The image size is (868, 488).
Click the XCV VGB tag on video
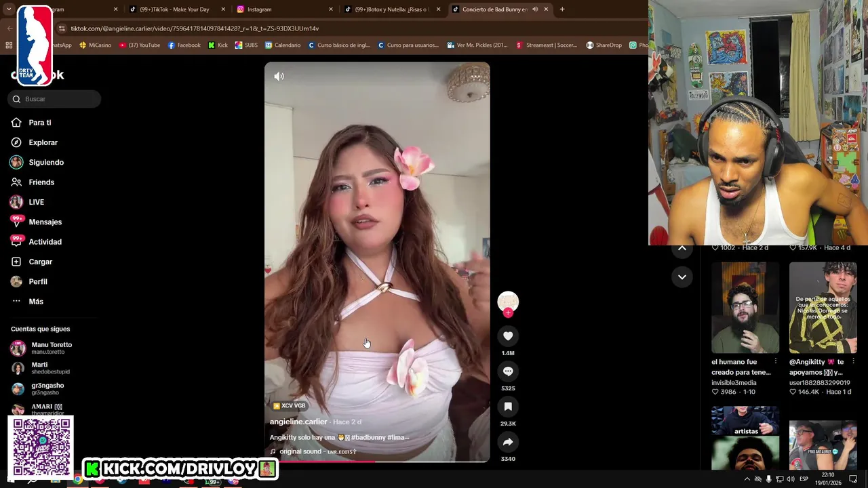click(290, 406)
